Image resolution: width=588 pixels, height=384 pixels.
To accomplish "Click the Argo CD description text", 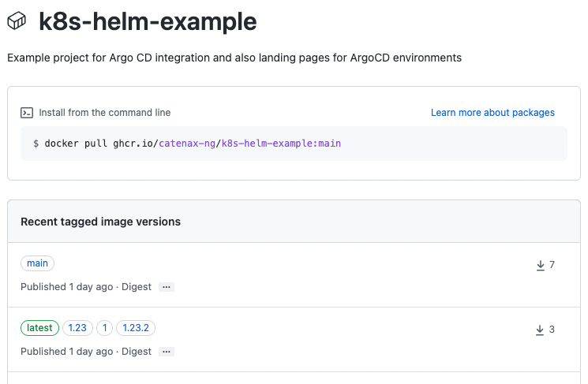I will pyautogui.click(x=234, y=58).
